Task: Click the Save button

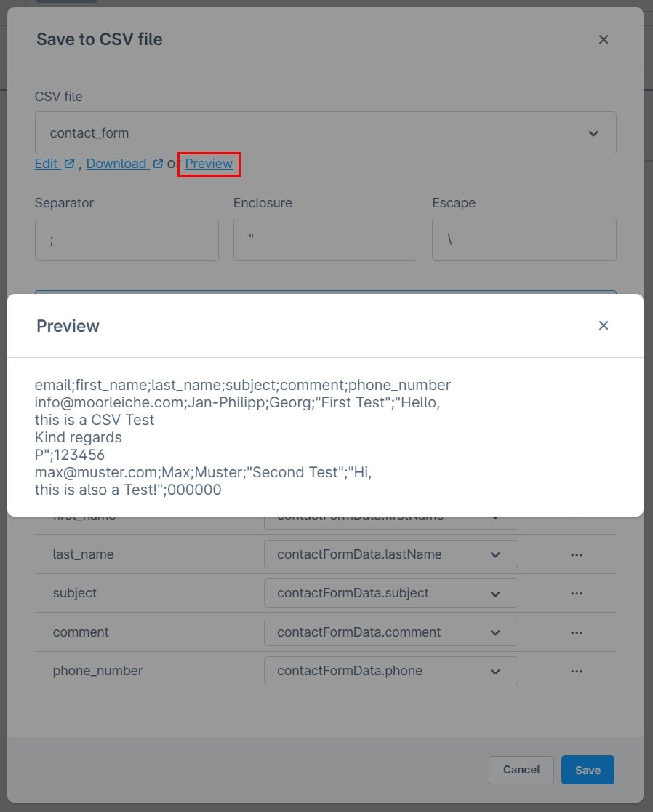Action: coord(588,770)
